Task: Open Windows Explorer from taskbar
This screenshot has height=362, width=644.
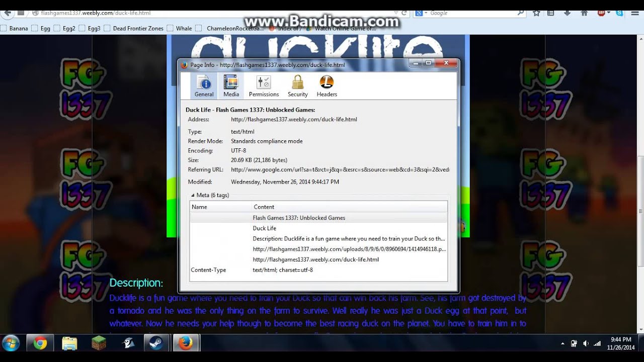Action: (x=69, y=343)
